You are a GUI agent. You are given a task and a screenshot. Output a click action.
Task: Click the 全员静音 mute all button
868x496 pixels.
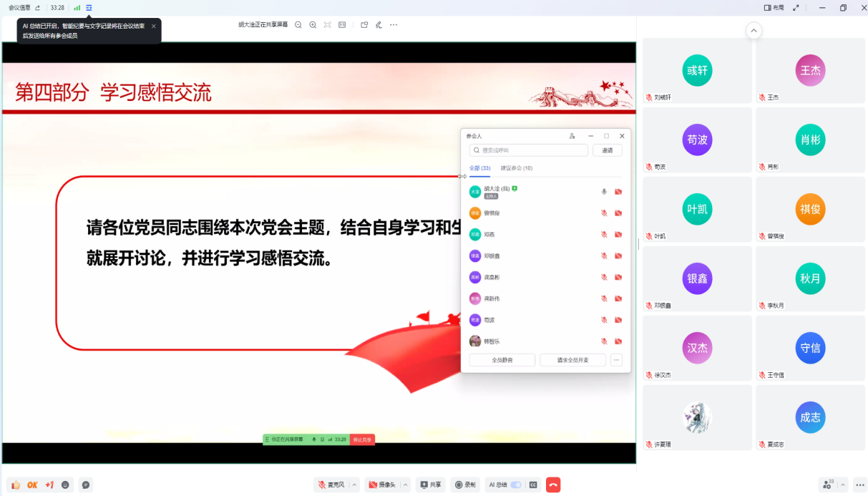[502, 359]
